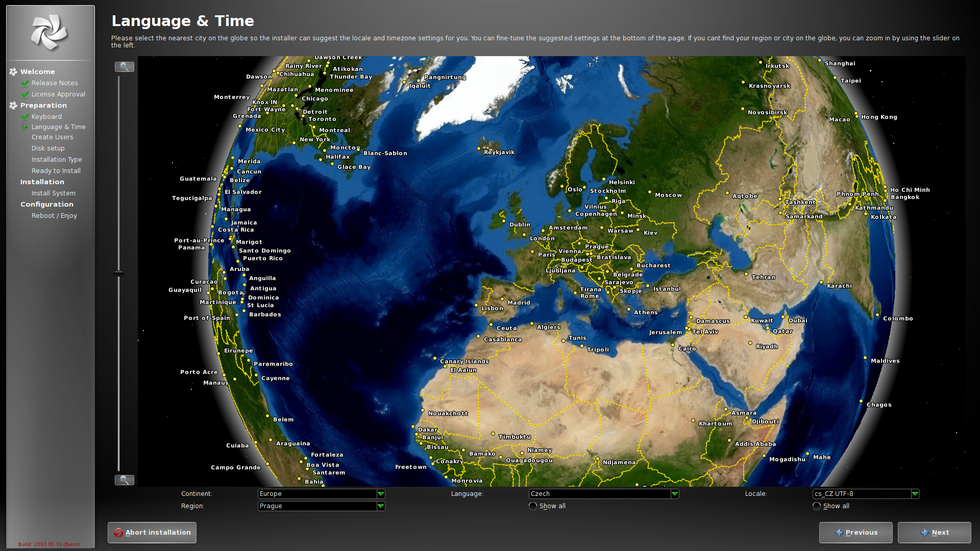Click the Welcome section icon
Screen dimensions: 980x551
13,72
